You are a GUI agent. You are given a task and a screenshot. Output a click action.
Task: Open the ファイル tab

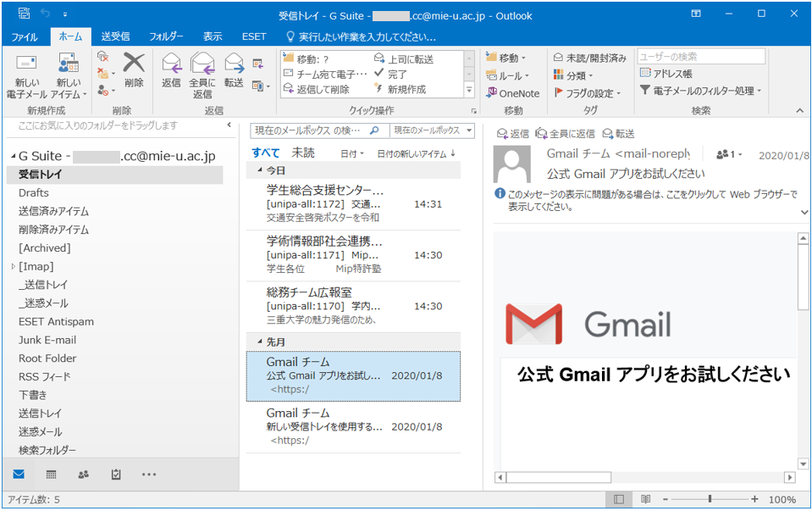[x=25, y=36]
